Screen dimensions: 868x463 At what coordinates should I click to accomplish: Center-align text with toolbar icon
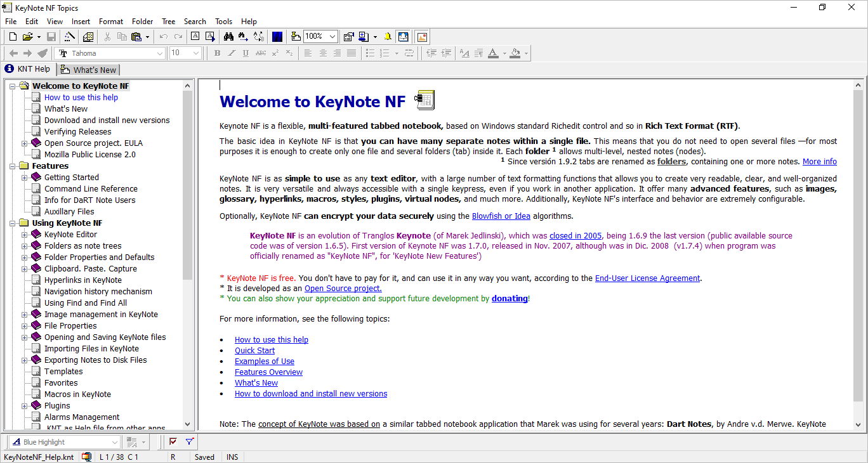click(x=323, y=53)
